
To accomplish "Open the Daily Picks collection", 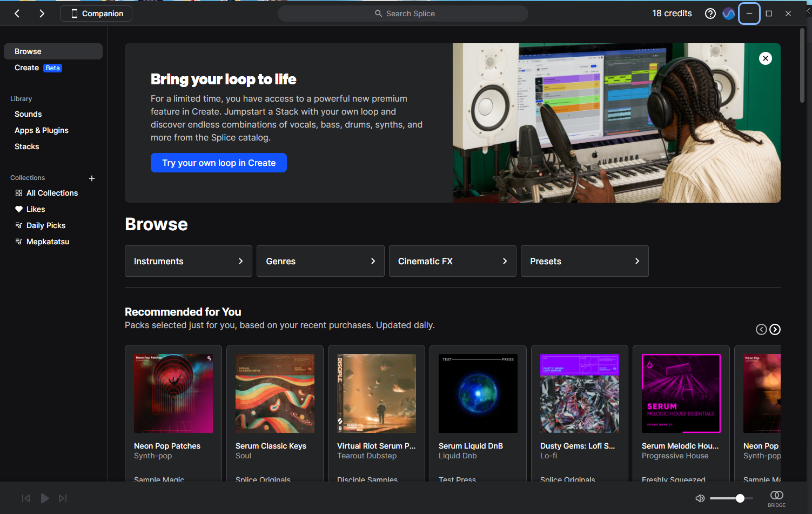I will [46, 225].
